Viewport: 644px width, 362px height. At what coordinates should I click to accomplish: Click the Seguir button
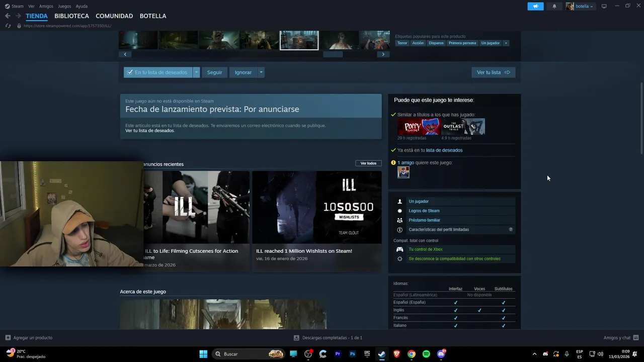(x=214, y=72)
